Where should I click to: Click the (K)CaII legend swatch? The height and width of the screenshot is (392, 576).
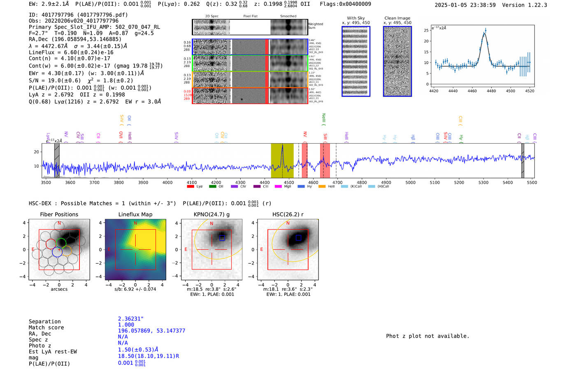344,186
